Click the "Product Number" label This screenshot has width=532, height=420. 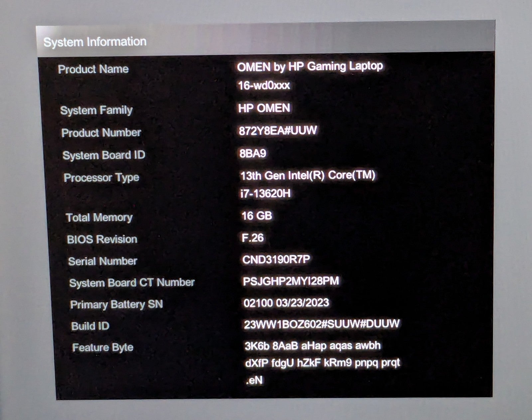[101, 133]
